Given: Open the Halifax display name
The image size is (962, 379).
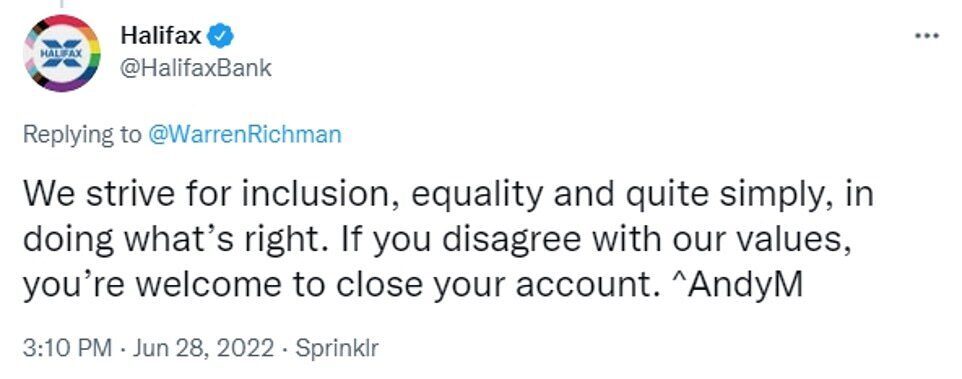Looking at the screenshot, I should [x=161, y=37].
